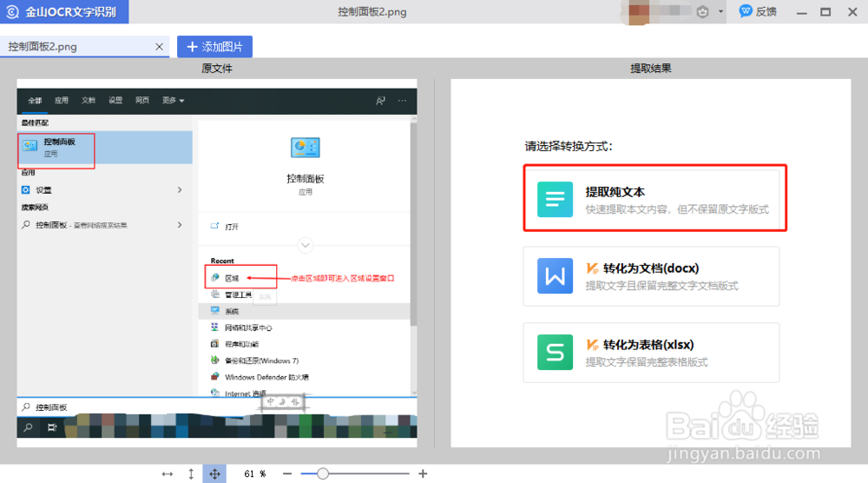Close the 控制面板2.png tab

coord(160,47)
